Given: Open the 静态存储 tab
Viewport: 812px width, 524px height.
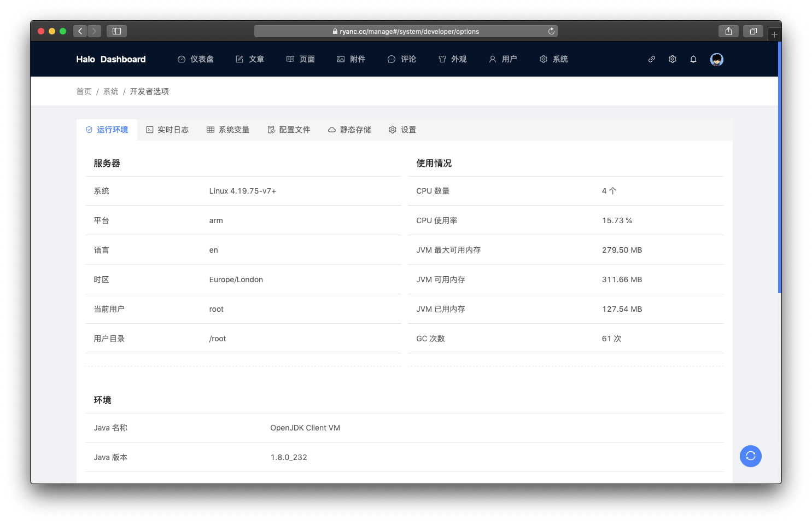Looking at the screenshot, I should tap(349, 130).
